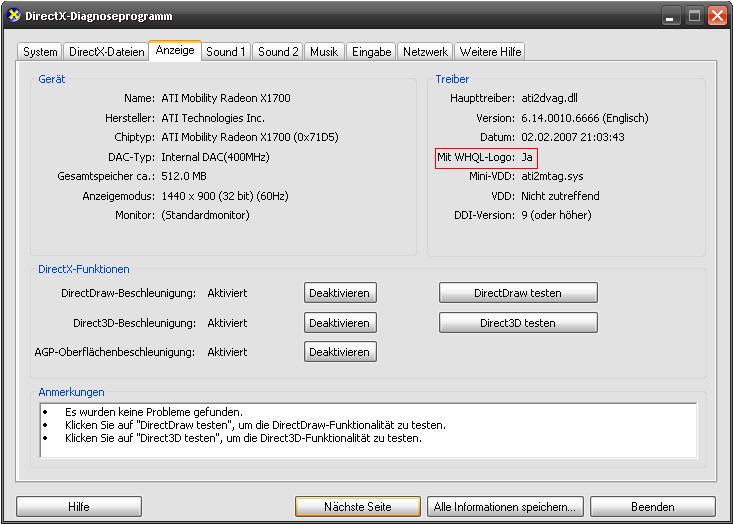Viewport: 733px width, 524px height.
Task: Click chip type 'ATI Mobility Radeon X1700 (0x71D5)'
Action: [250, 137]
